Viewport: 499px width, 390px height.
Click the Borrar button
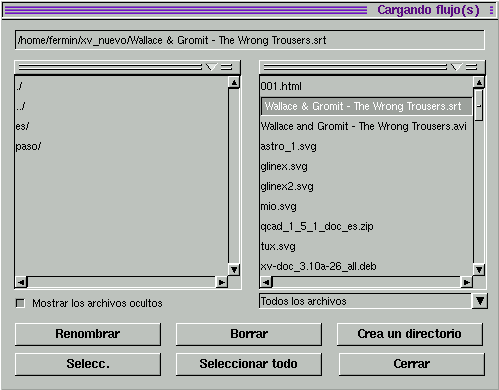(249, 334)
